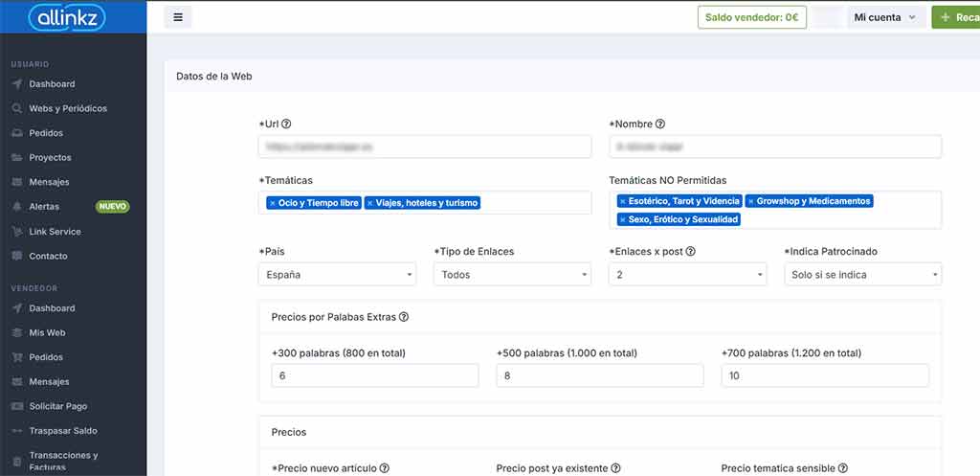Open the Mi cuenta menu

tap(885, 17)
